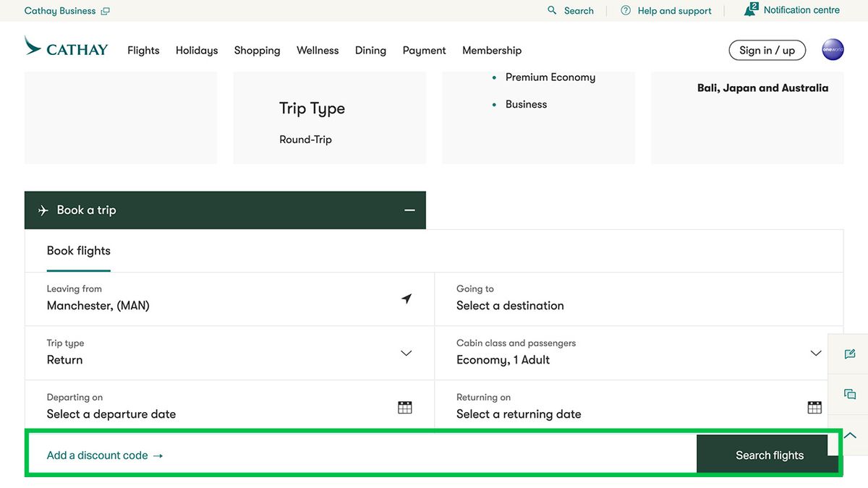The width and height of the screenshot is (868, 488).
Task: Click the Going to destination field
Action: [x=510, y=305]
